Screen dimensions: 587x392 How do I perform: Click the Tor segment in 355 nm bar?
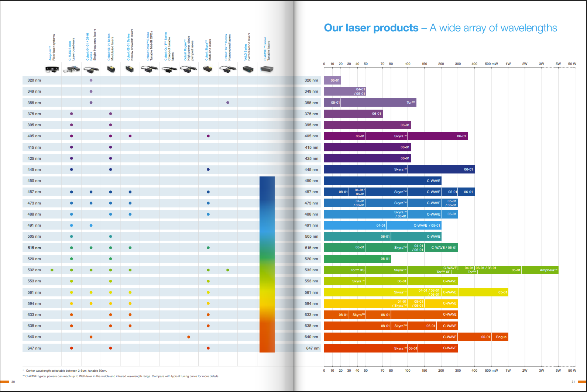[378, 103]
